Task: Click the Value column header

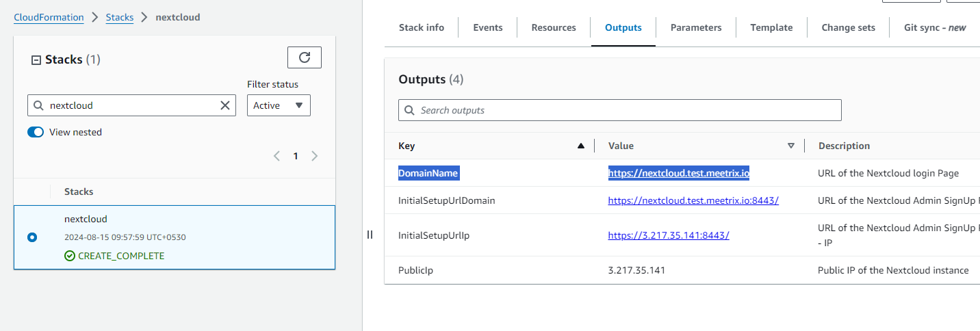Action: 621,146
